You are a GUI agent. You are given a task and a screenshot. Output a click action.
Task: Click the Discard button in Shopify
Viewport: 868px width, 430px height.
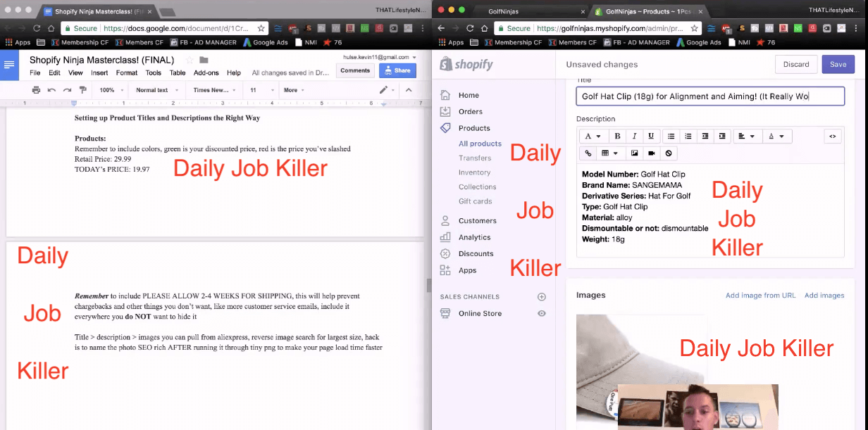(796, 64)
